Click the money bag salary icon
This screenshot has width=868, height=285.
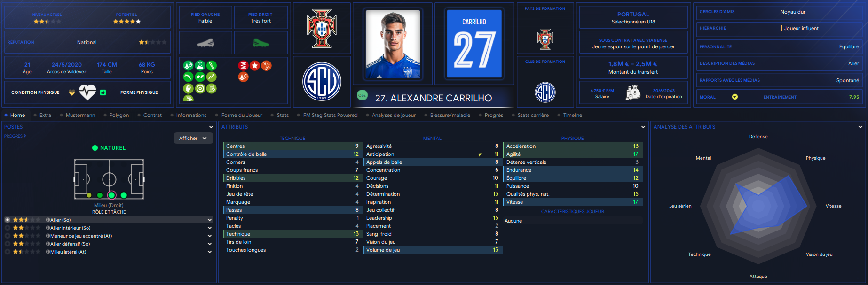coord(633,92)
